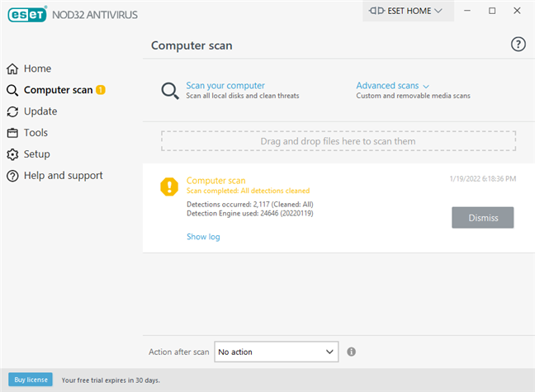Viewport: 535px width, 392px height.
Task: Click the Computer scan magnifier sidebar icon
Action: click(x=12, y=90)
